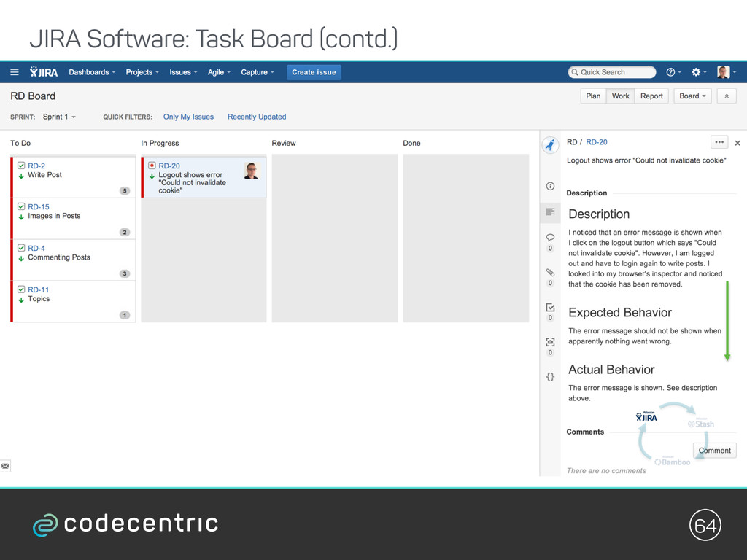This screenshot has height=560, width=747.
Task: Jump to attachments paperclip icon
Action: [x=550, y=273]
